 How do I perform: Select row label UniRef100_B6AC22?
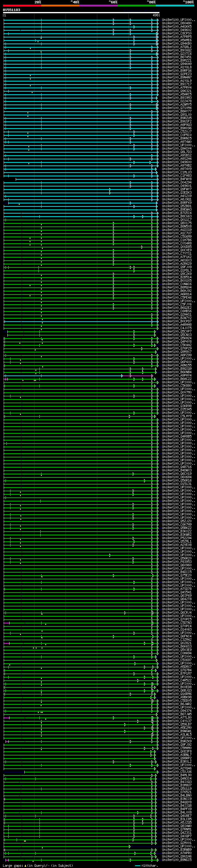pyautogui.click(x=177, y=379)
